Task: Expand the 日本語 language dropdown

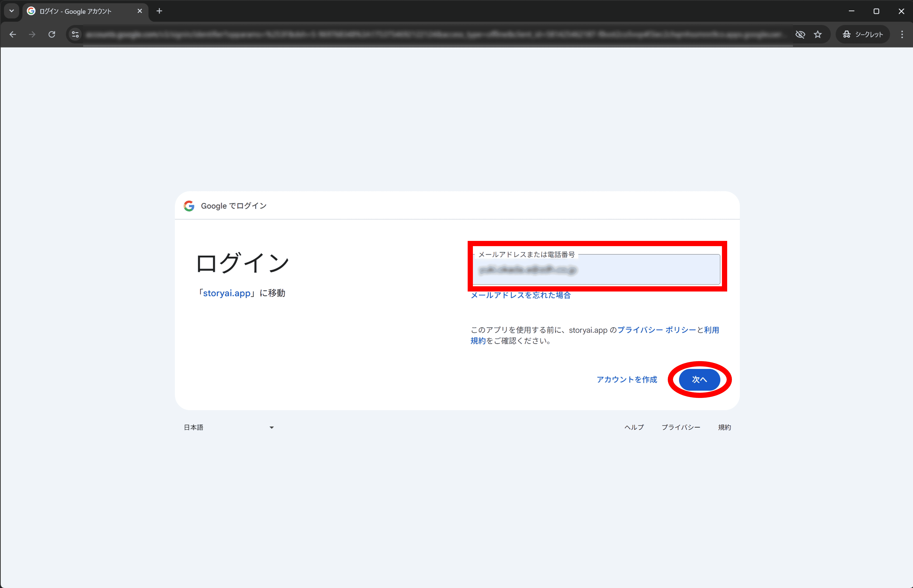Action: pyautogui.click(x=229, y=427)
